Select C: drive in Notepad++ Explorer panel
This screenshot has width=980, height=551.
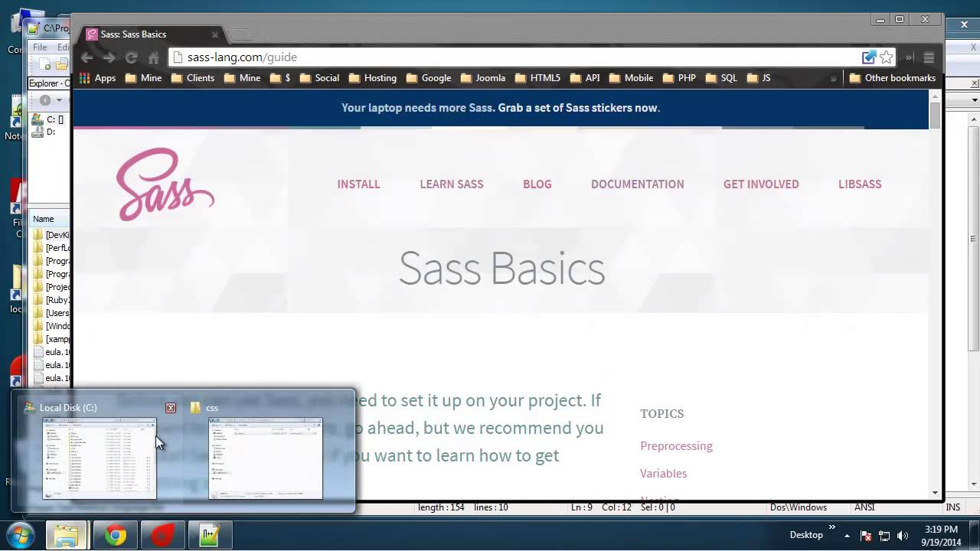tap(48, 119)
